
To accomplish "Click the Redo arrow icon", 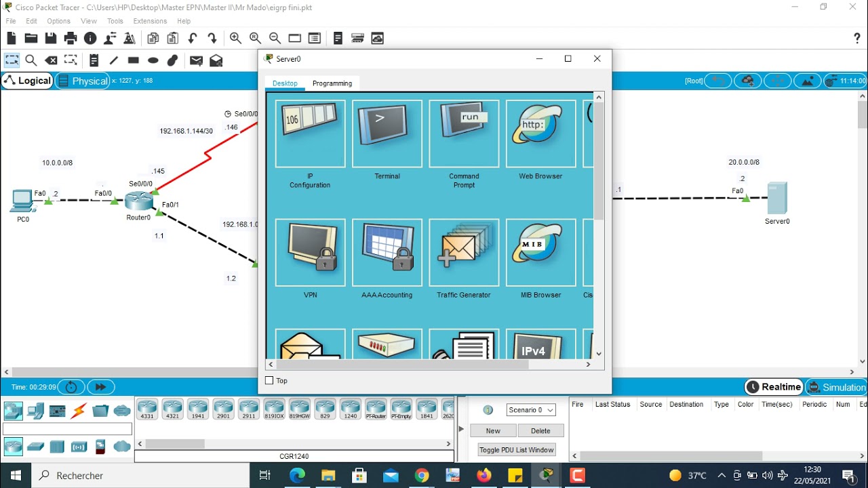I will coord(212,39).
